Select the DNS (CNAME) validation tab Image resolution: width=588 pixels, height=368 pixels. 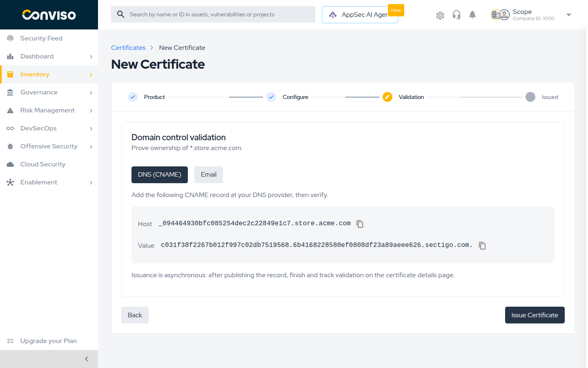[160, 175]
